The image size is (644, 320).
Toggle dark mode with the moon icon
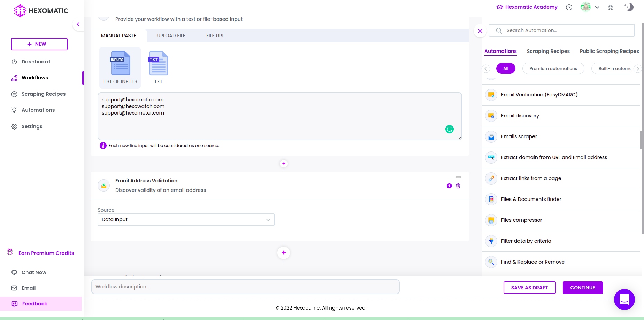pos(629,7)
